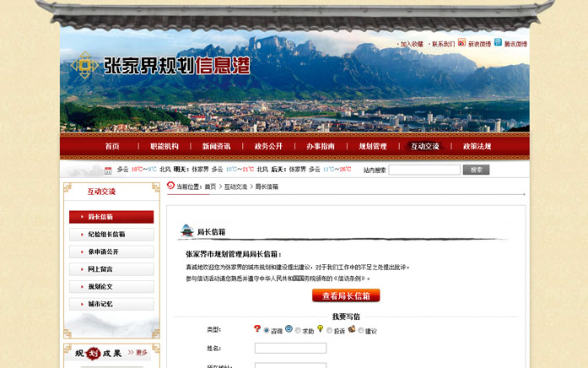Click the 互动交流 sidebar panel title
The height and width of the screenshot is (368, 588).
[101, 192]
